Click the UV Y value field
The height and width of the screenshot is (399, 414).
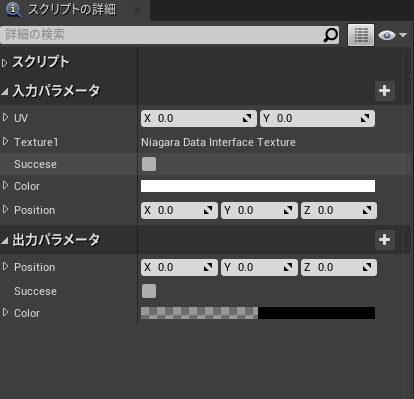[x=317, y=118]
